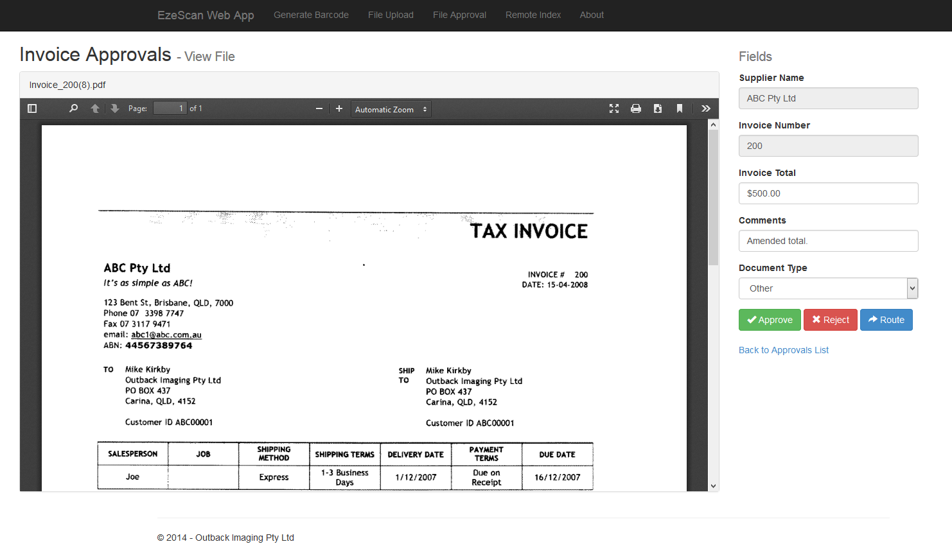The image size is (952, 560).
Task: Open the PDF tools overflow menu
Action: point(706,109)
